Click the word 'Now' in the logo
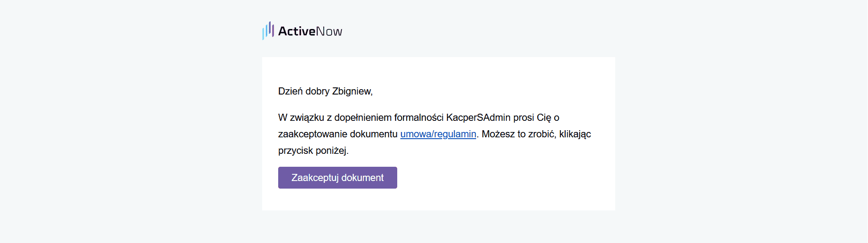 [x=329, y=31]
